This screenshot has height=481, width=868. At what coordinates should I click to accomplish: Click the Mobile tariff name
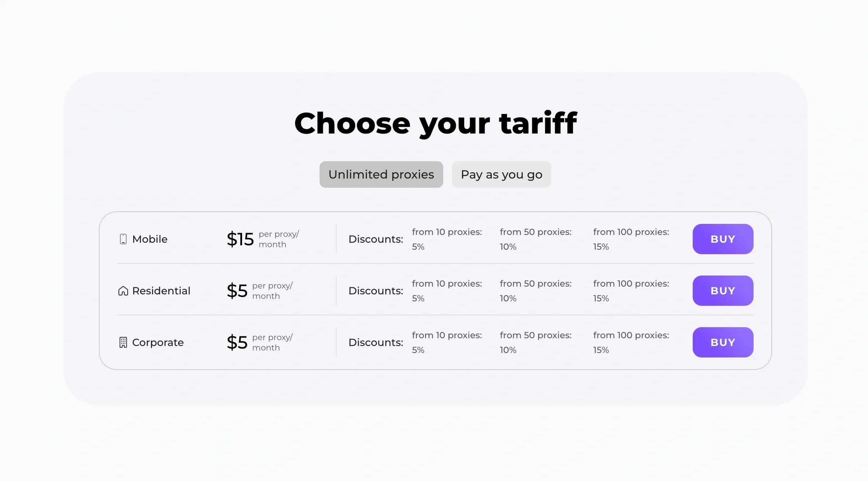150,239
